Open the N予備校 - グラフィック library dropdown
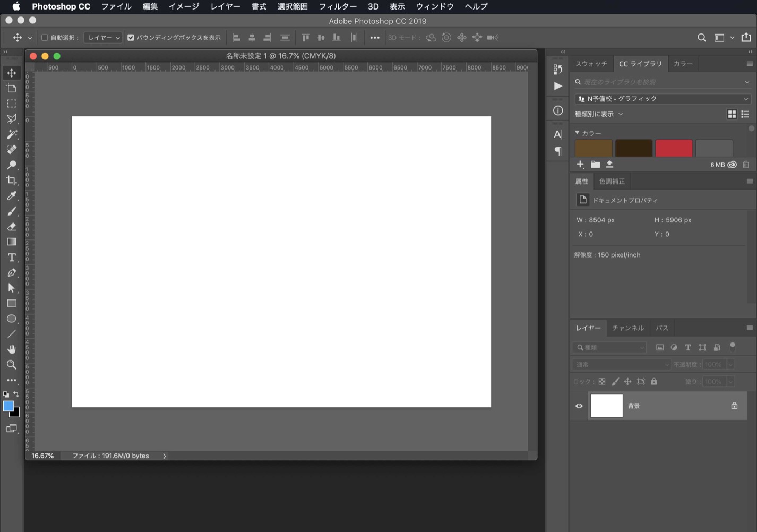Image resolution: width=757 pixels, height=532 pixels. click(x=663, y=99)
